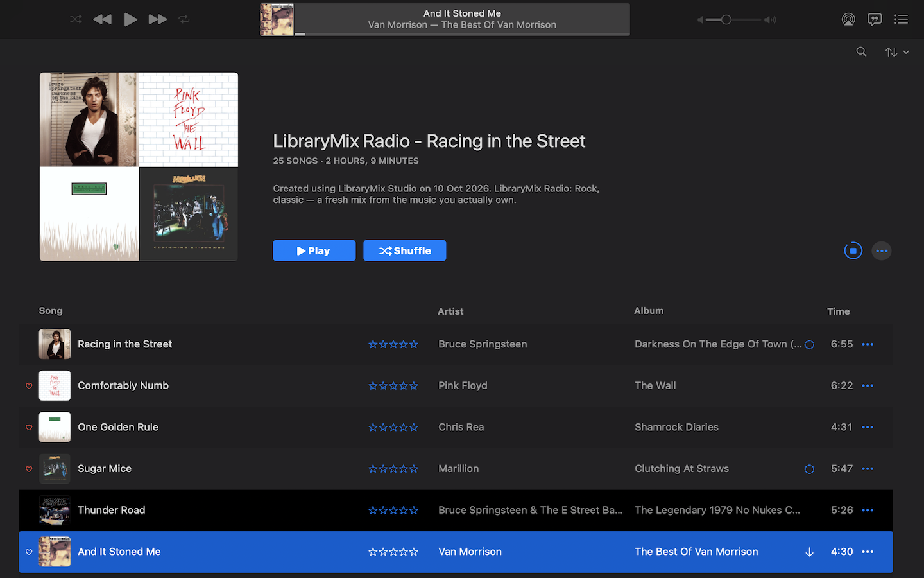
Task: Click the loading indicator on Sugar Mice row
Action: [x=809, y=469]
